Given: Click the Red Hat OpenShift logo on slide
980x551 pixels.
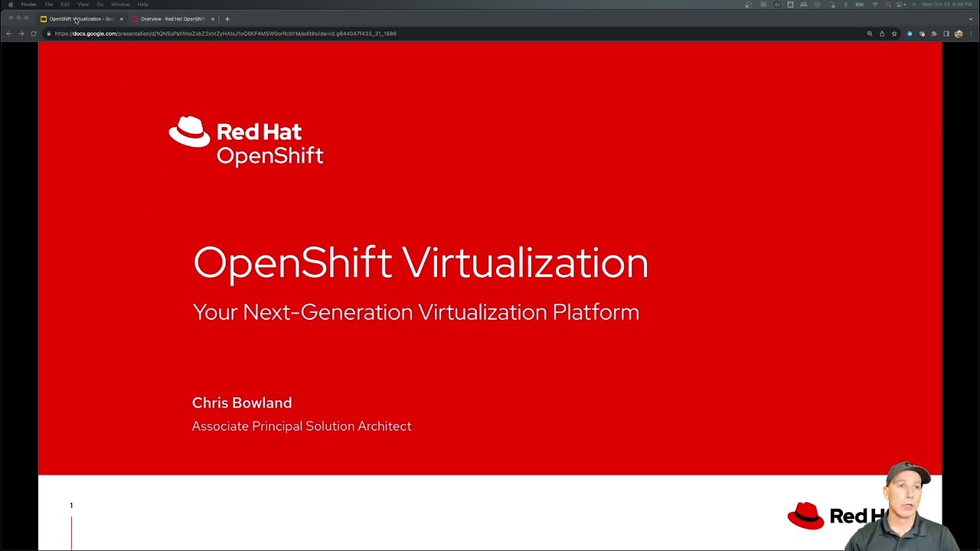Looking at the screenshot, I should [x=246, y=141].
